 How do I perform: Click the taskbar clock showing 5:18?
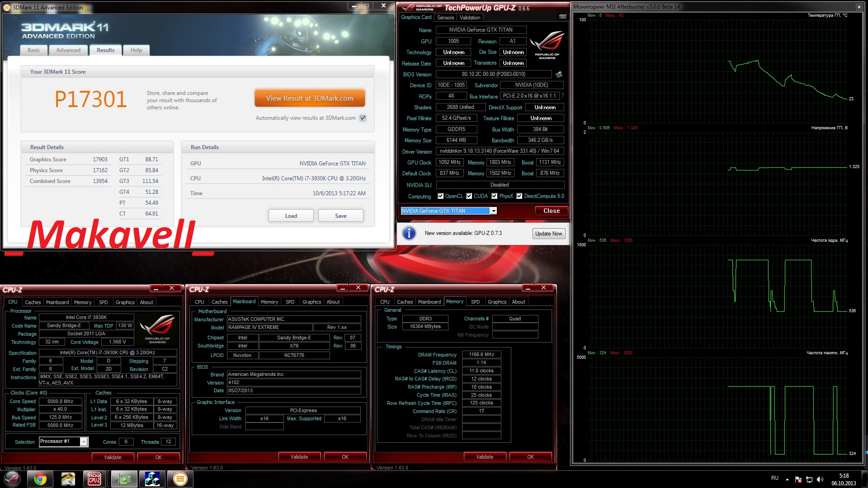[844, 479]
